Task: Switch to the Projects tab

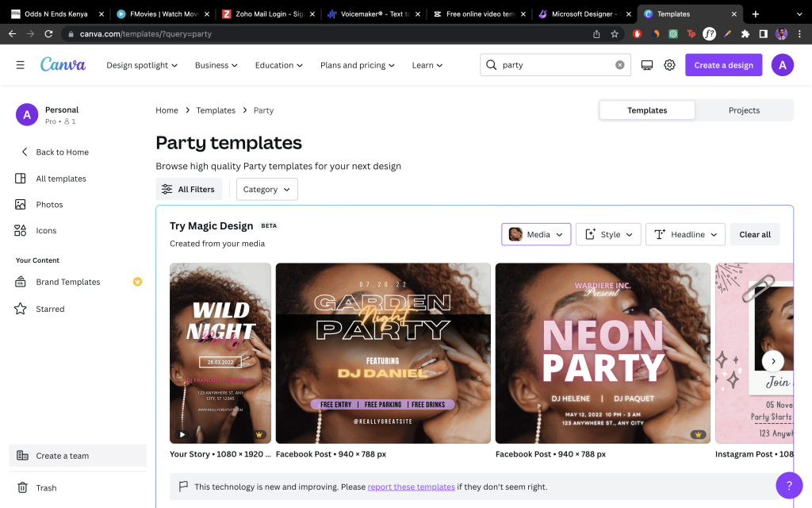Action: (744, 110)
